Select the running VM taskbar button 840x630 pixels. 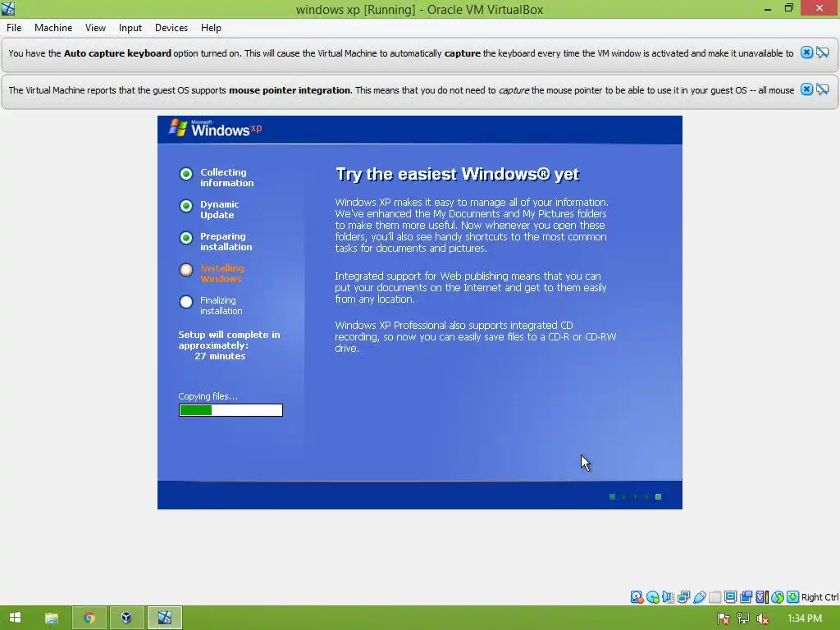tap(164, 618)
